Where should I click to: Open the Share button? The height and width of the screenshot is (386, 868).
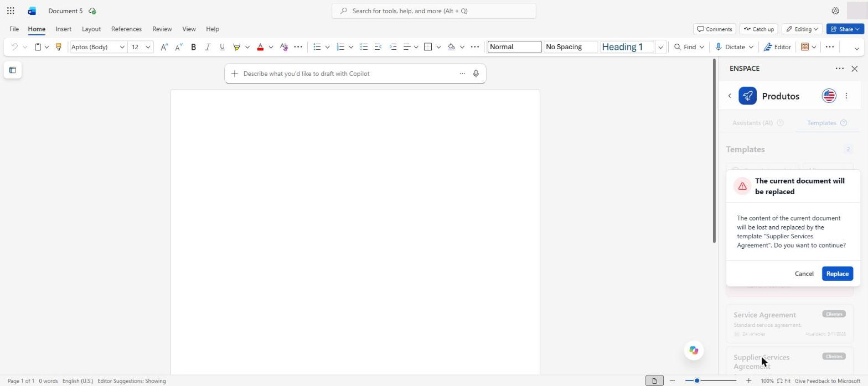(x=845, y=29)
